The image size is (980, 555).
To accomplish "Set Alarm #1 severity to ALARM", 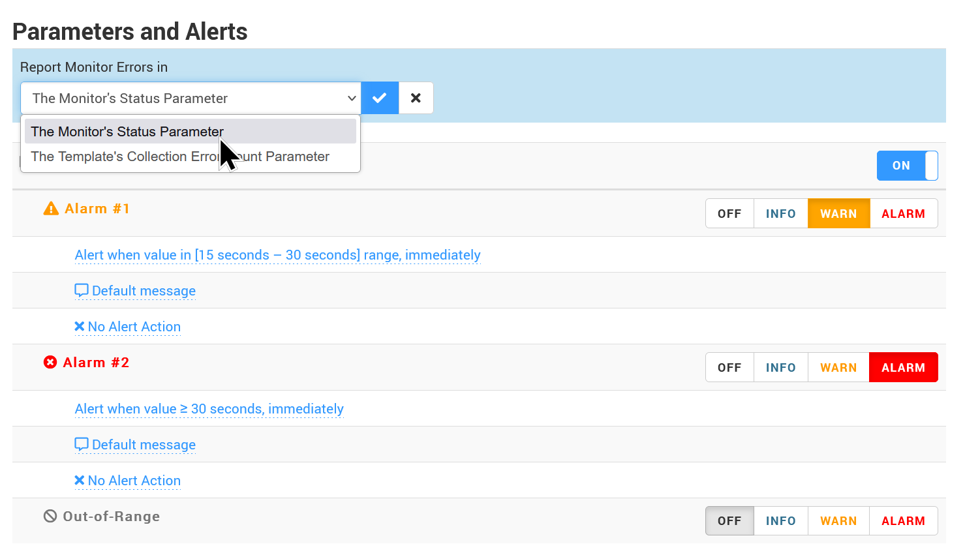I will point(903,214).
